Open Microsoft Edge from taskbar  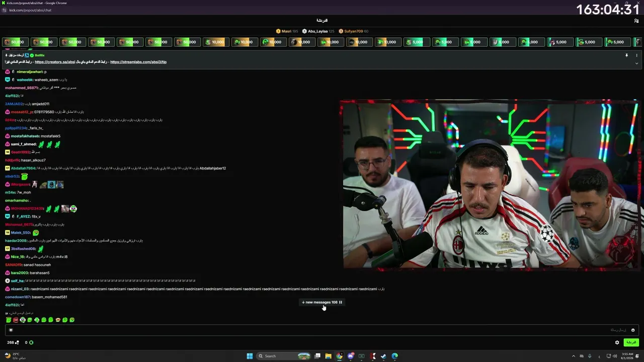coord(394,356)
